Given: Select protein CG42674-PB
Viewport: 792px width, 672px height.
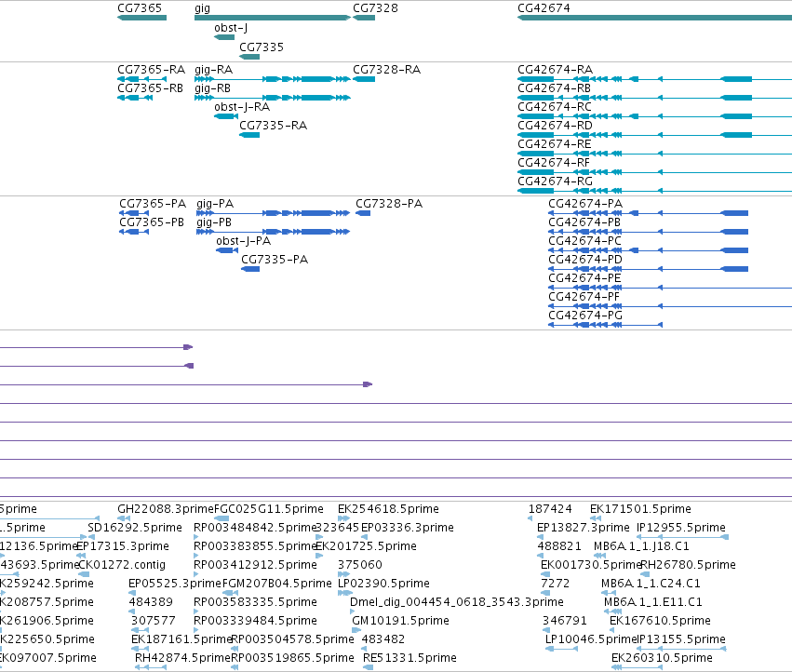Looking at the screenshot, I should 648,232.
